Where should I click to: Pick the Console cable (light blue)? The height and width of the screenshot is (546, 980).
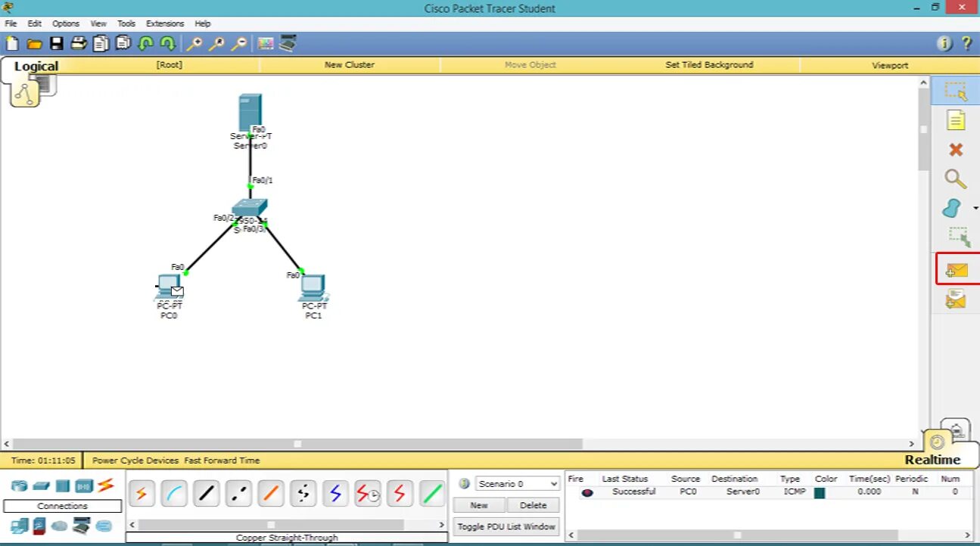(173, 494)
